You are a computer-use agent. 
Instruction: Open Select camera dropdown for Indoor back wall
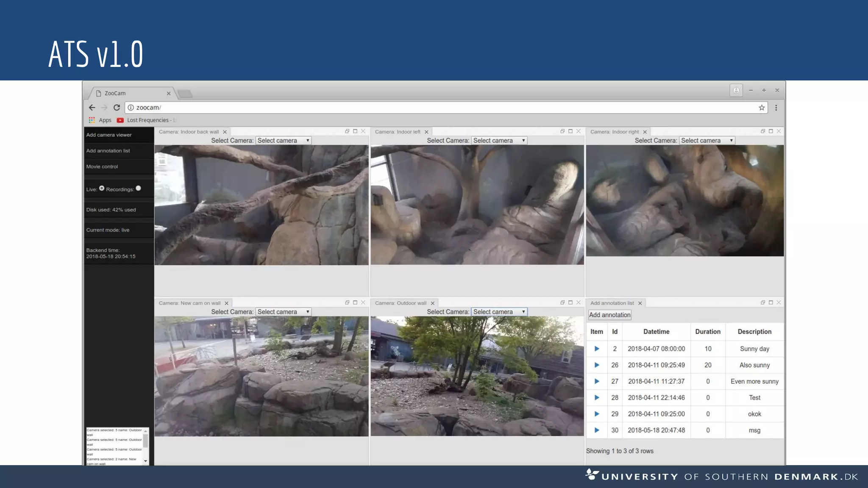tap(284, 141)
